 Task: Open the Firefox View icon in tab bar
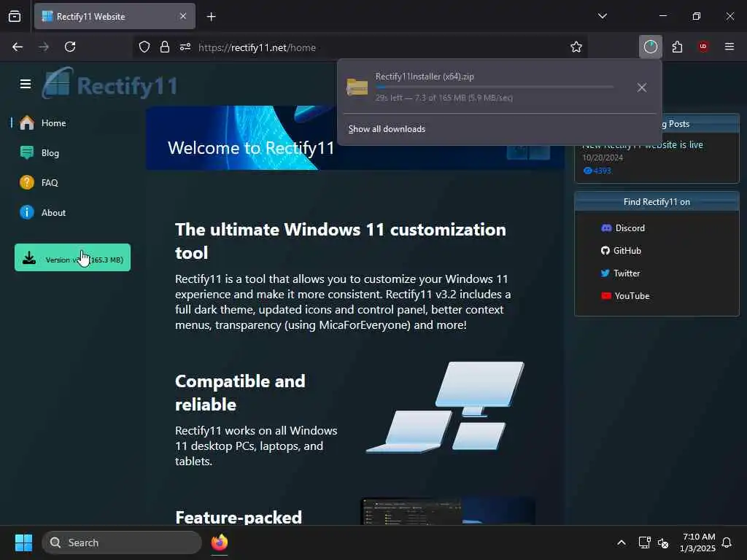coord(15,16)
